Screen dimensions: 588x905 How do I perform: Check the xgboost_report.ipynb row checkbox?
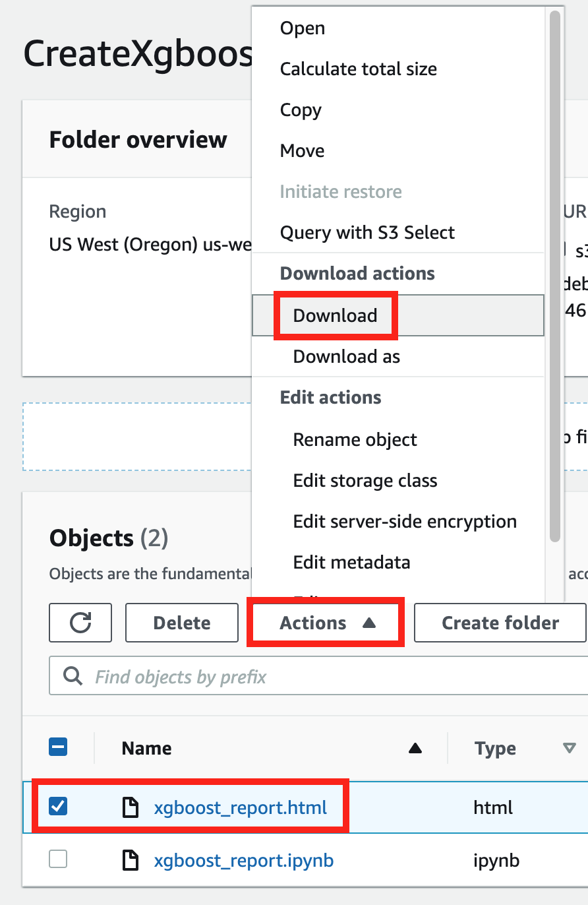(x=58, y=859)
